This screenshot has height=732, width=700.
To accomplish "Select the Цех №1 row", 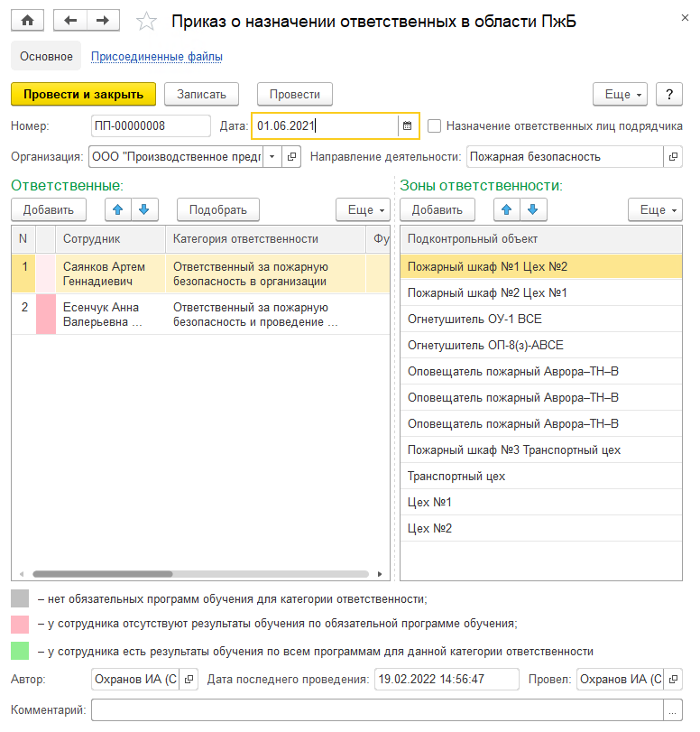I will (x=541, y=503).
